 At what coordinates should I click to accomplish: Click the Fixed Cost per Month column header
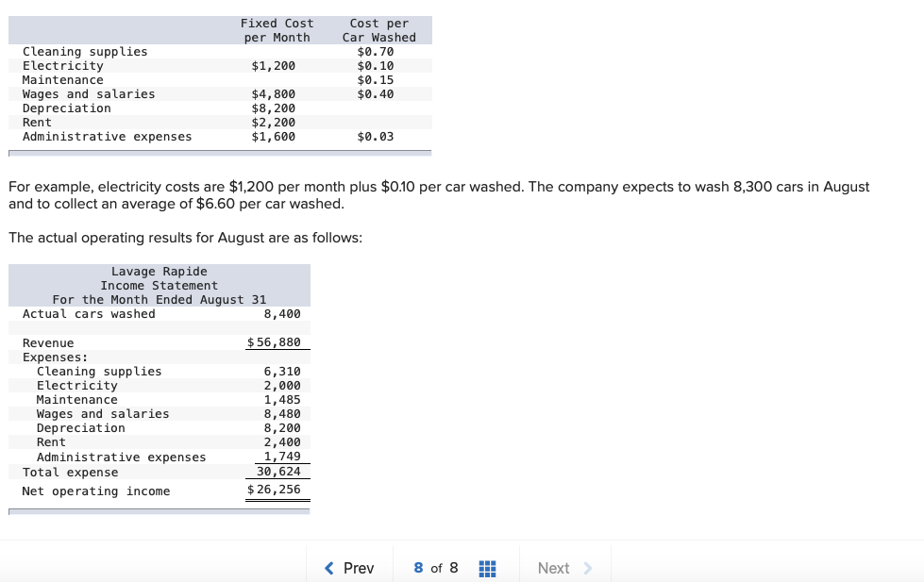(277, 30)
